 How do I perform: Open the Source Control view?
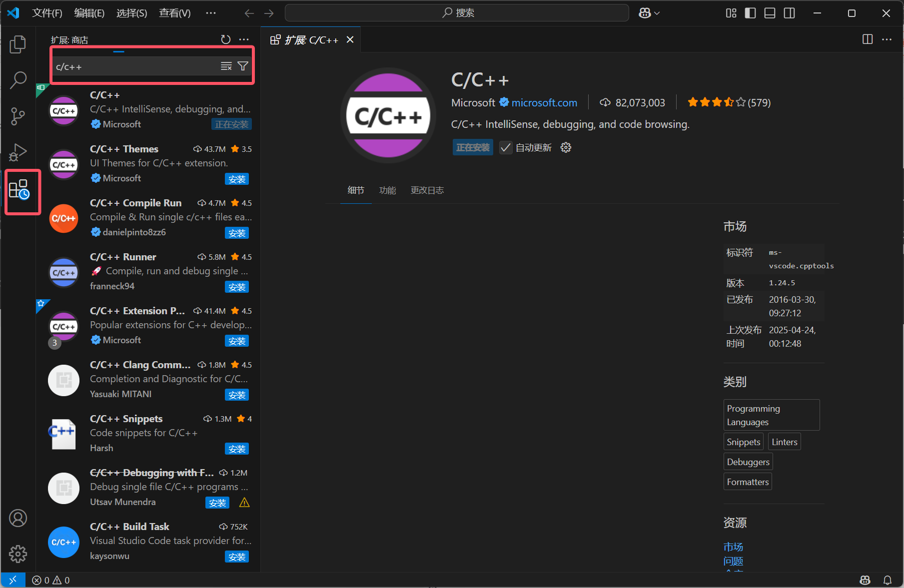click(x=18, y=116)
